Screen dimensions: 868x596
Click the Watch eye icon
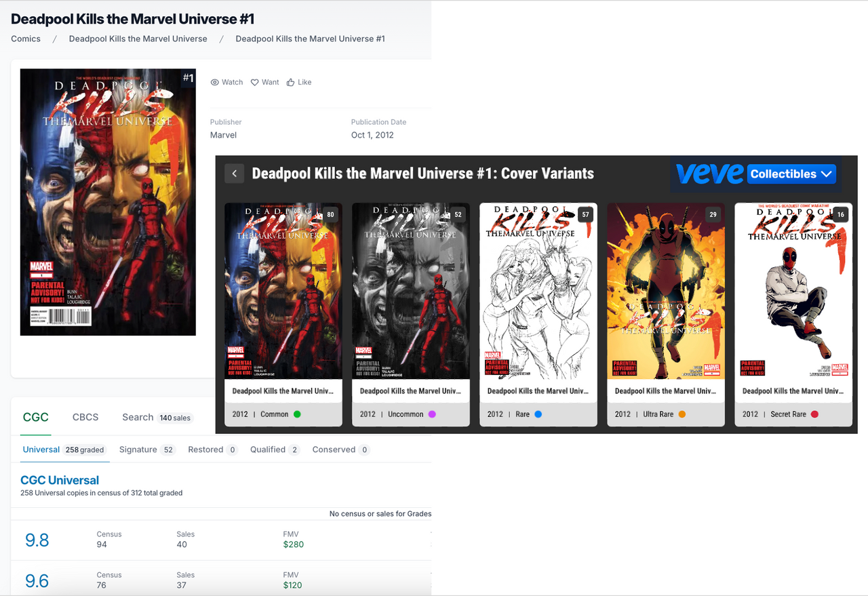(214, 82)
